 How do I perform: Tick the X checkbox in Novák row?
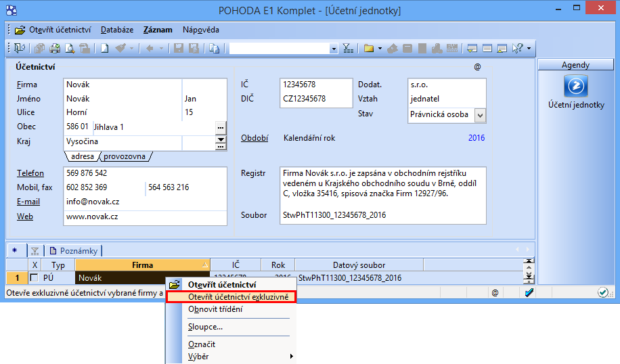coord(35,278)
